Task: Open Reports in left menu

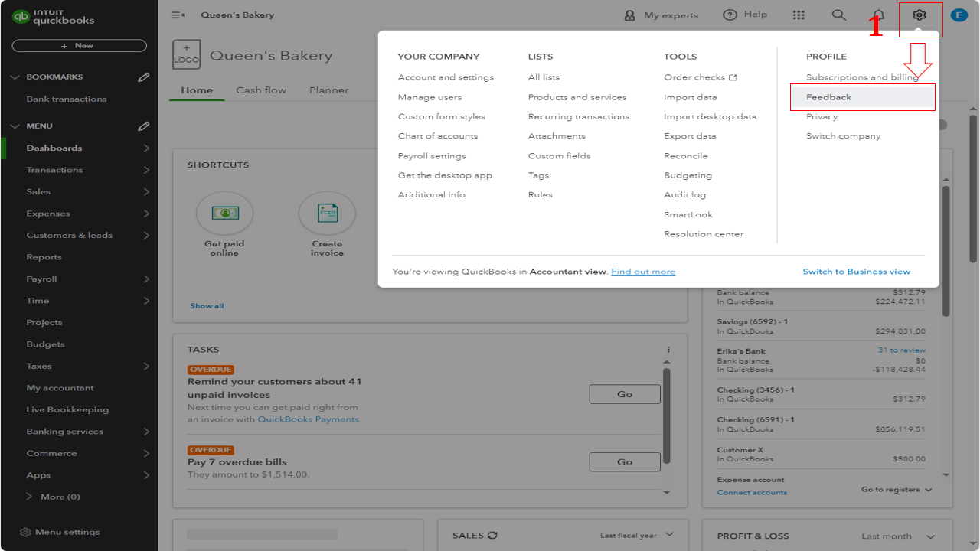Action: [x=44, y=257]
